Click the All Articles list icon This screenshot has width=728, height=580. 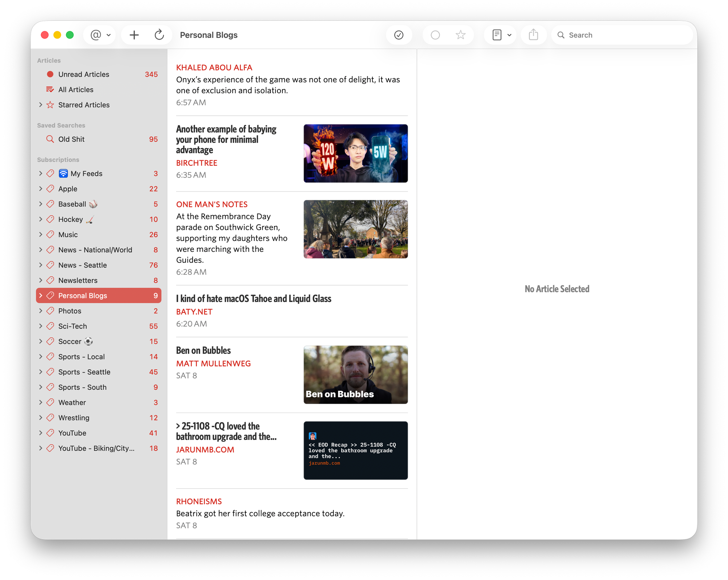50,90
